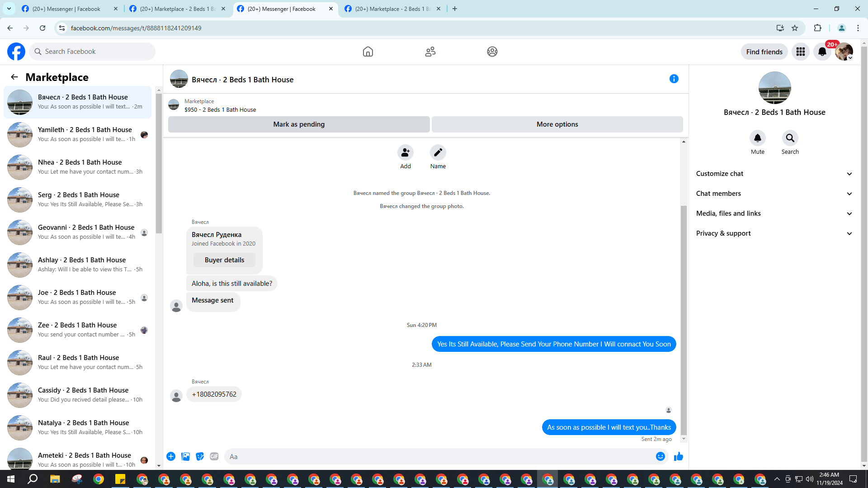Send a thumbs-up like
Screen dimensions: 868x488
(x=679, y=456)
